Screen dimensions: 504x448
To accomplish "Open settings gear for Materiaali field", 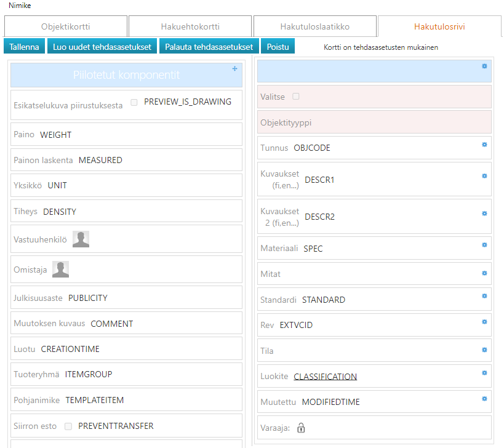I will [484, 245].
